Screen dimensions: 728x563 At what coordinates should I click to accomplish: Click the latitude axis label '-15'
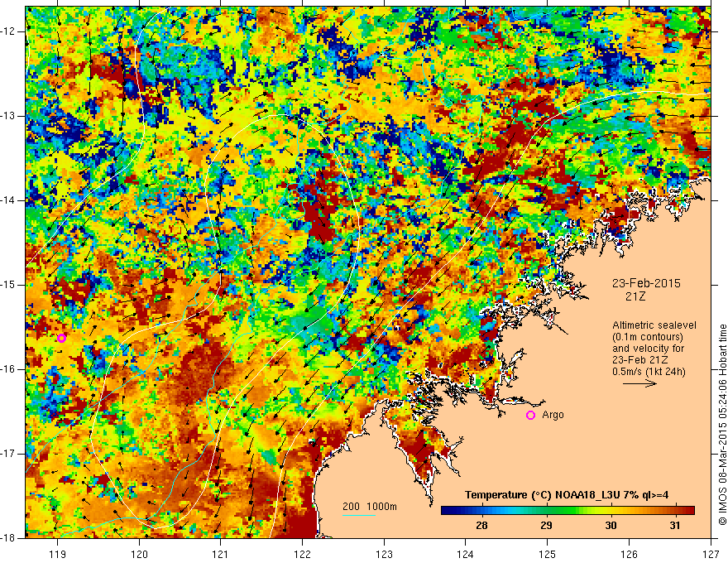pyautogui.click(x=8, y=285)
